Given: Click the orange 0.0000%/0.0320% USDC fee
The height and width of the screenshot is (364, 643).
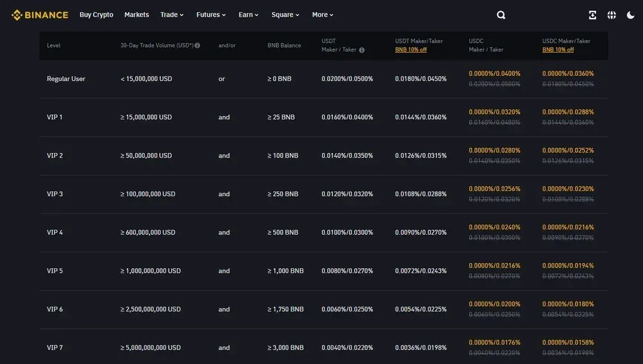Looking at the screenshot, I should pos(494,112).
